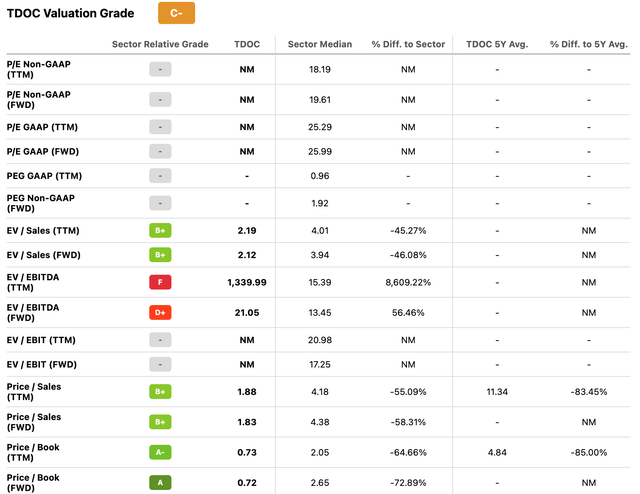Click the A- grade badge for Price / Book (TTM)
Screen dimensions: 640x494
[x=160, y=452]
